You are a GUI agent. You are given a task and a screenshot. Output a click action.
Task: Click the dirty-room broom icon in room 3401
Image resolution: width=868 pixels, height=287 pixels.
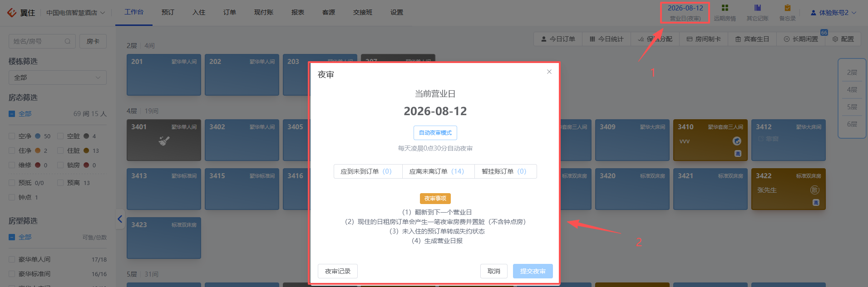coord(164,141)
